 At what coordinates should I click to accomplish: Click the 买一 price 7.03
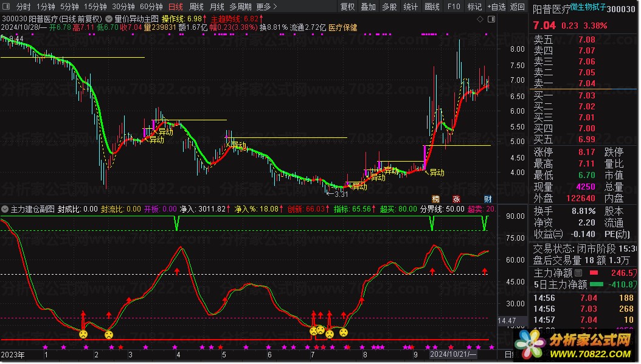587,95
